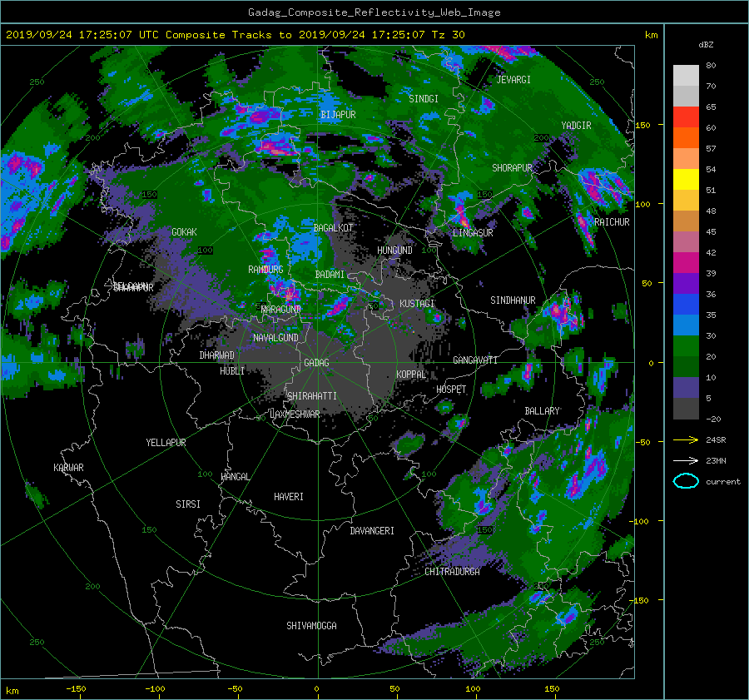The width and height of the screenshot is (749, 700).
Task: Click the SINDHANUR city label
Action: 513,300
